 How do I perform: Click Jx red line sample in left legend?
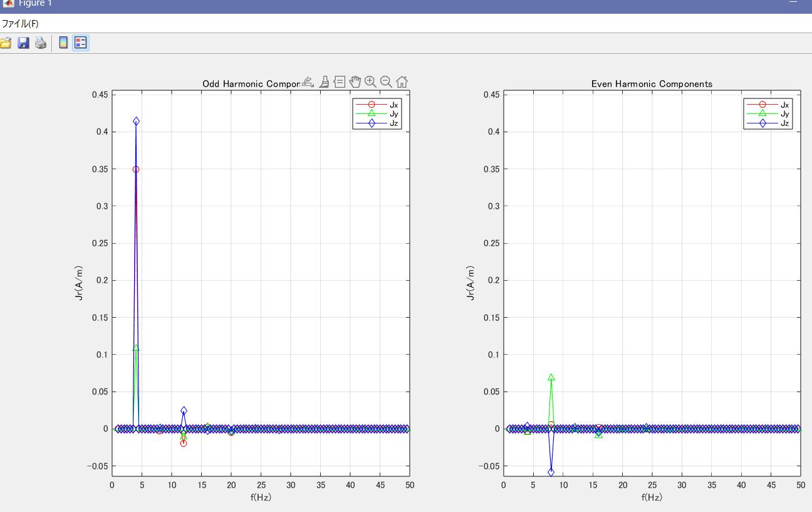tap(371, 105)
